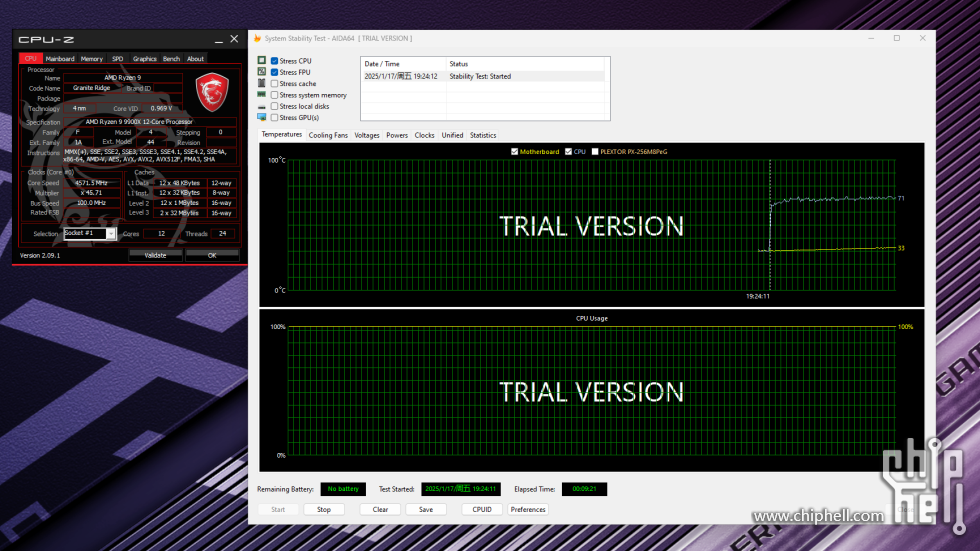
Task: Click the system memory stress icon
Action: pyautogui.click(x=262, y=94)
